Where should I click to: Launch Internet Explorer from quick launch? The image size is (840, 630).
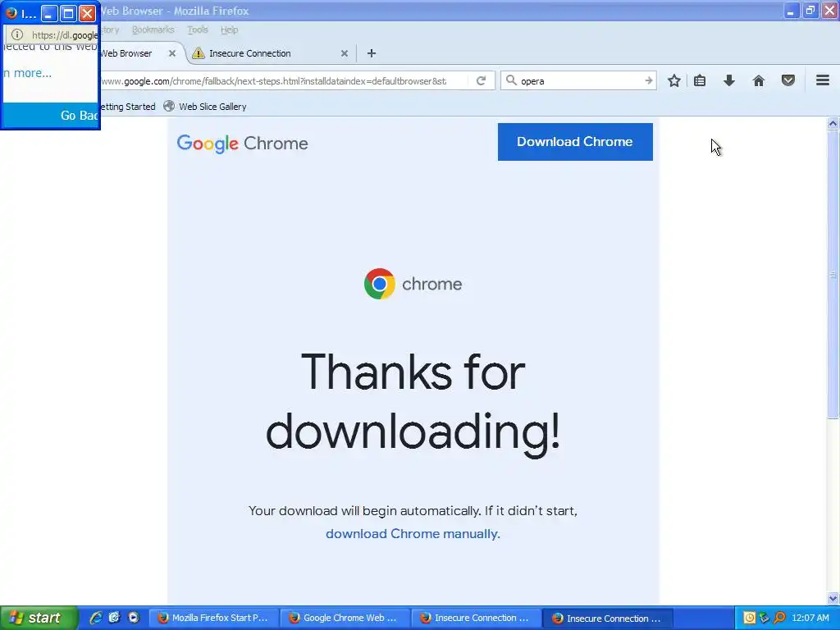click(95, 618)
